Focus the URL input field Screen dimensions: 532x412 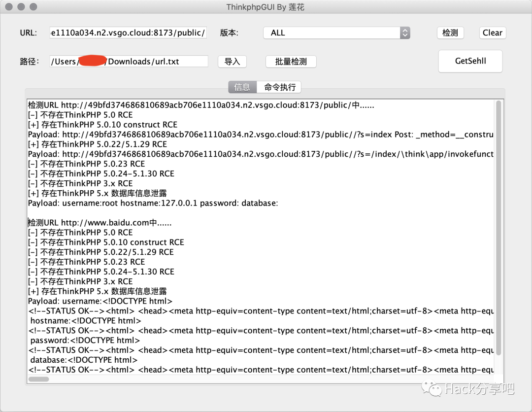click(128, 33)
